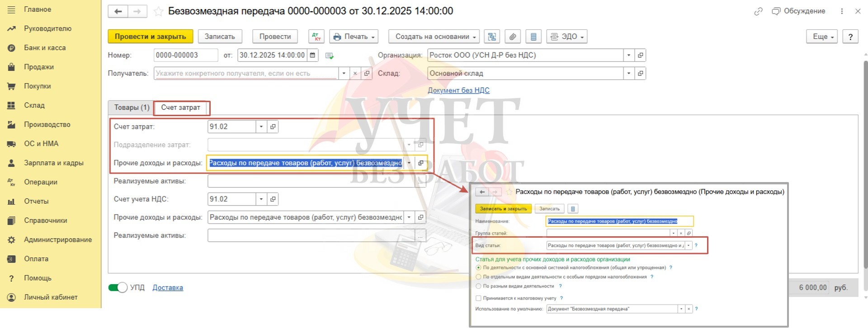Switch to the Товары (1) tab

(x=132, y=108)
